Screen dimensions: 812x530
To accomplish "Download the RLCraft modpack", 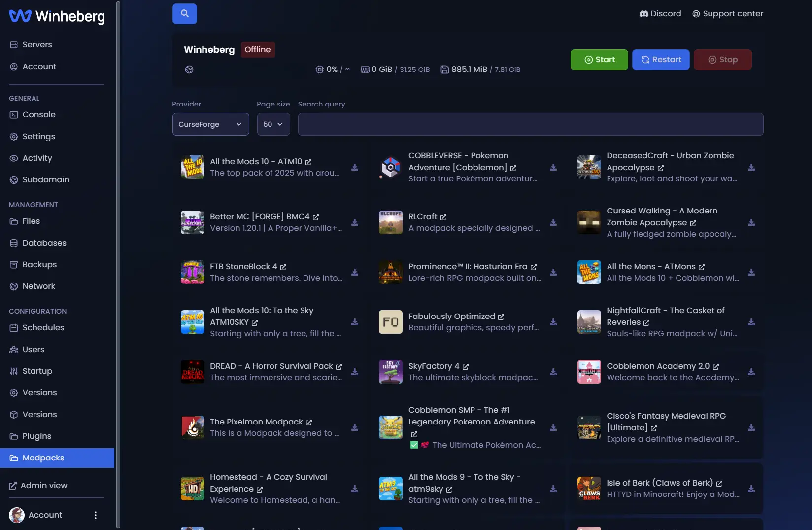I will (x=553, y=222).
